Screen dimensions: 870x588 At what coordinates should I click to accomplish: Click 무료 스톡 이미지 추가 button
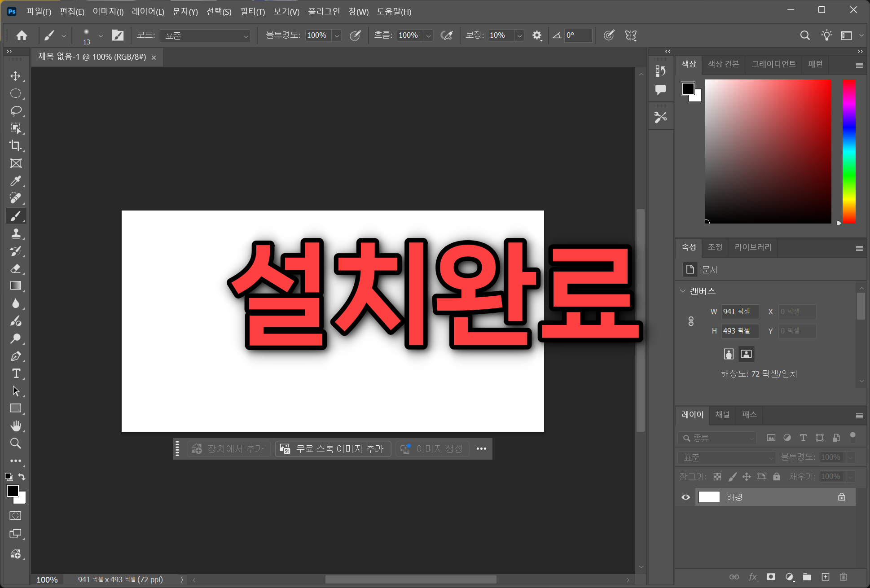click(333, 449)
